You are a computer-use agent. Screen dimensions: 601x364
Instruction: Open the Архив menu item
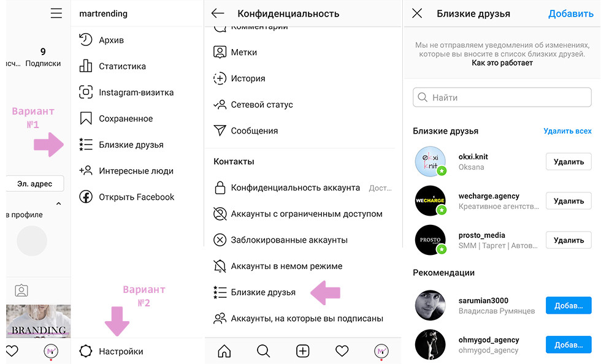point(102,40)
